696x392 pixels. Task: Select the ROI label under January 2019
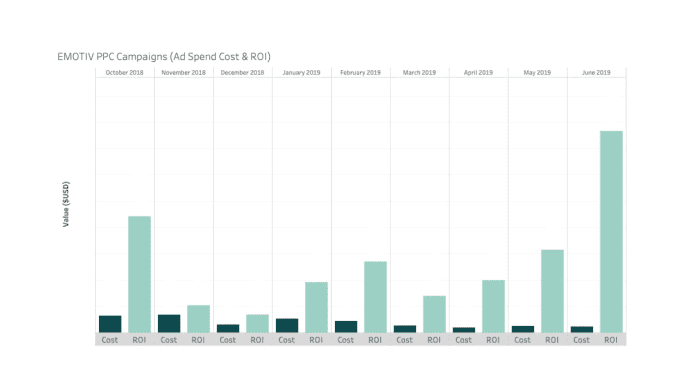(x=316, y=340)
